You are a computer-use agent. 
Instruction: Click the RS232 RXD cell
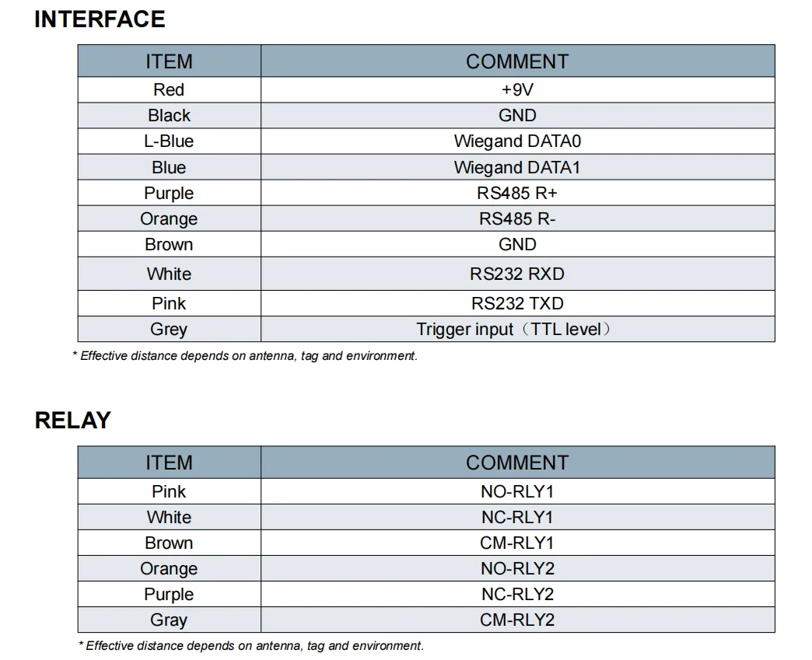click(x=517, y=274)
